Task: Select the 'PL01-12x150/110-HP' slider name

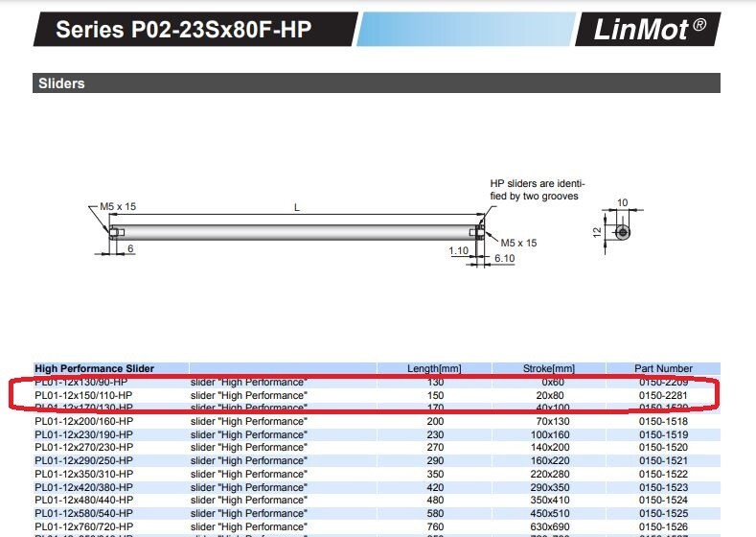Action: 83,396
